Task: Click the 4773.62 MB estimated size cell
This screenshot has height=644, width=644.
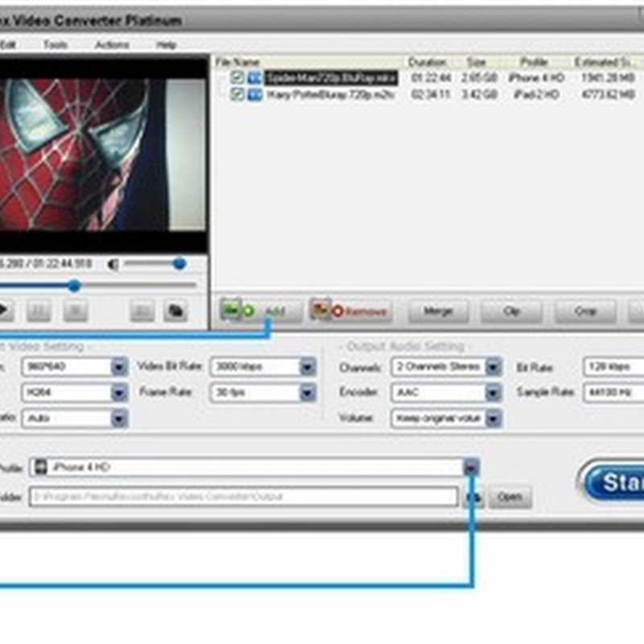Action: 608,95
